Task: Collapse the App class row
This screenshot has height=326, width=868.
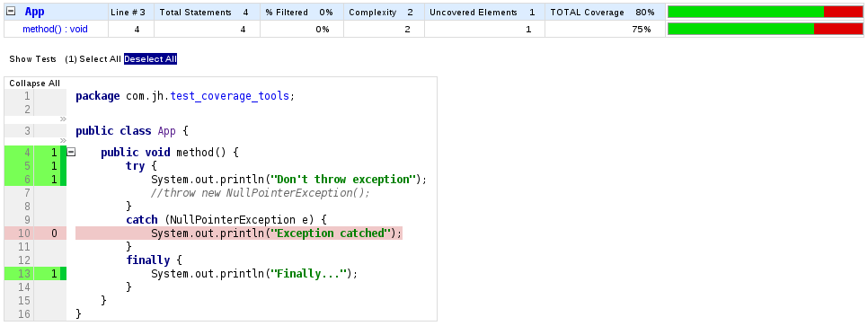Action: click(x=11, y=12)
